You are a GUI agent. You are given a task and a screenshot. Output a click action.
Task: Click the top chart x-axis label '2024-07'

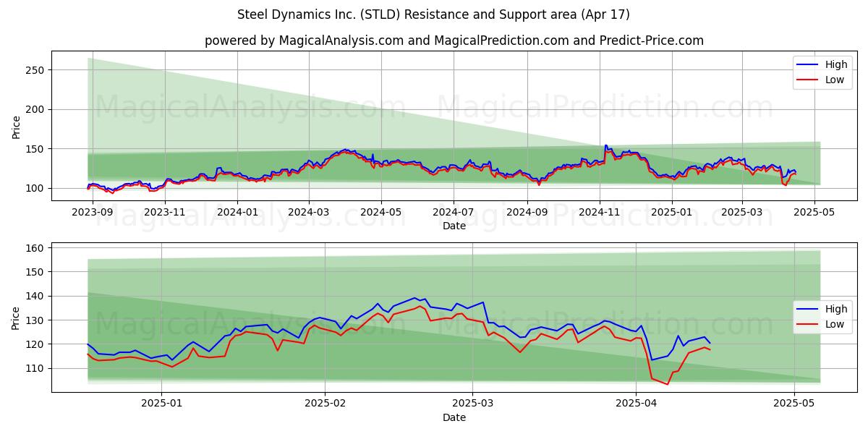(454, 212)
